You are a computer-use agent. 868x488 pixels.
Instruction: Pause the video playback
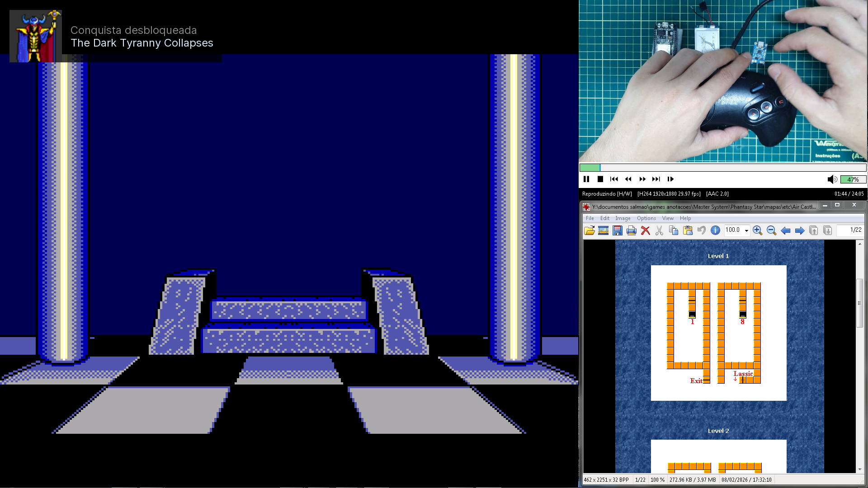pos(586,179)
